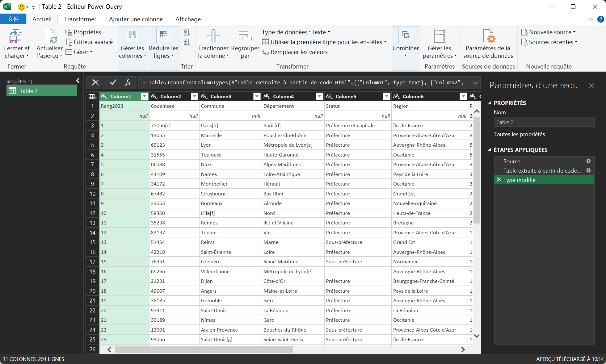Click the Regrouper par icon
This screenshot has width=606, height=364.
point(245,36)
